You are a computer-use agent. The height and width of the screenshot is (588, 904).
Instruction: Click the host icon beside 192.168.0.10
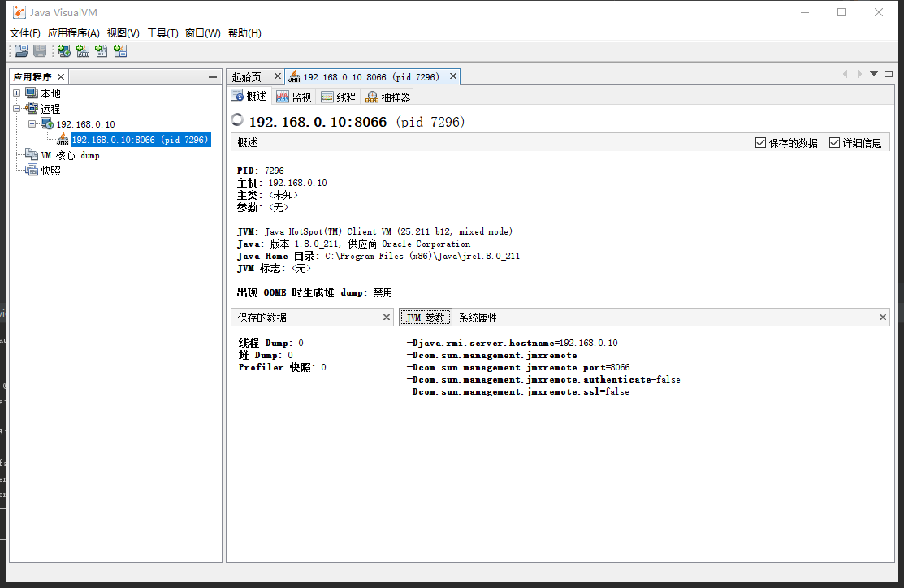tap(46, 123)
